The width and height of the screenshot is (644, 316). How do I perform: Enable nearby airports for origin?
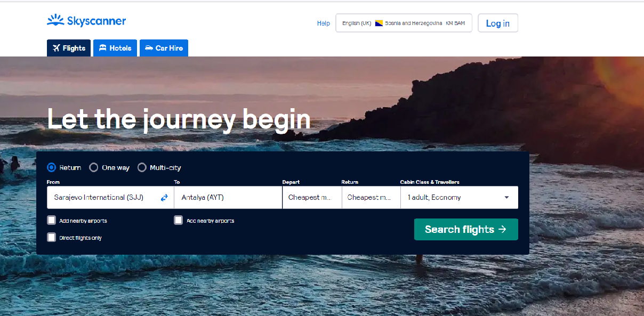tap(52, 220)
